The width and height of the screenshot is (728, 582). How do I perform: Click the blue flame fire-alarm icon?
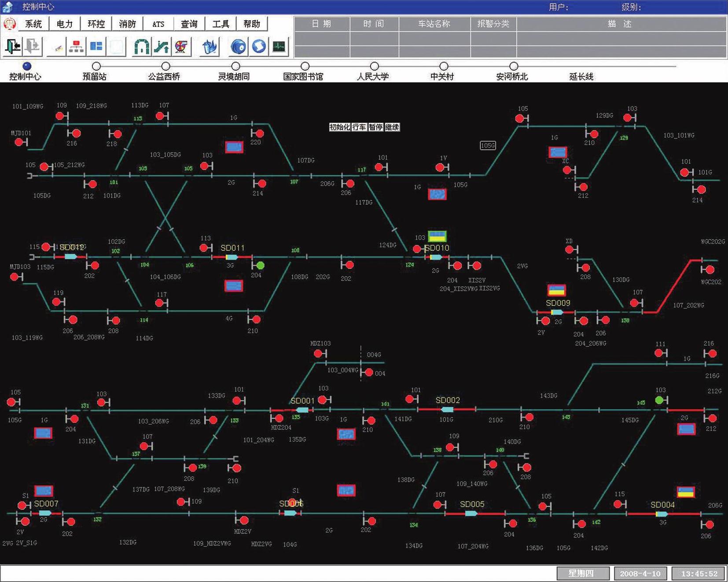[210, 47]
